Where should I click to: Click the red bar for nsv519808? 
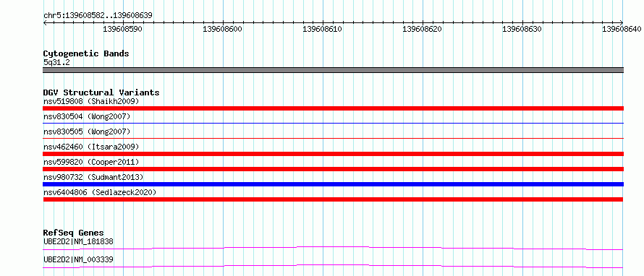(x=333, y=108)
